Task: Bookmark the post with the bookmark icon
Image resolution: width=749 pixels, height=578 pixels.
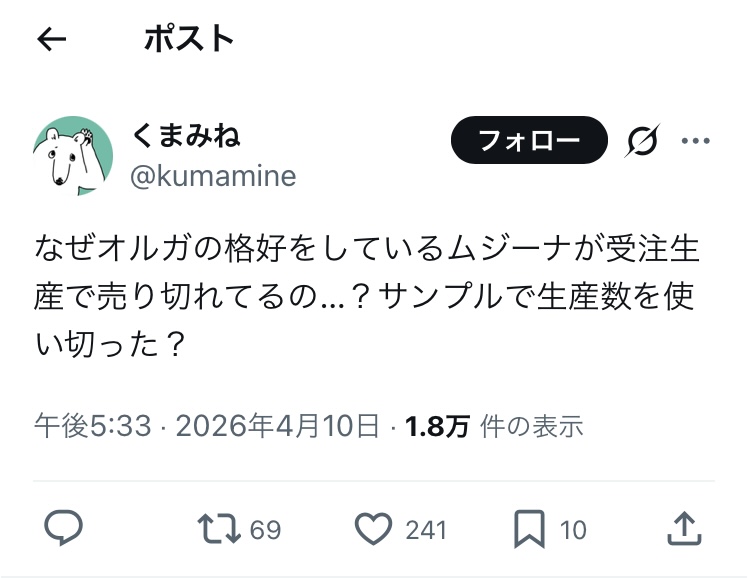Action: pyautogui.click(x=528, y=528)
